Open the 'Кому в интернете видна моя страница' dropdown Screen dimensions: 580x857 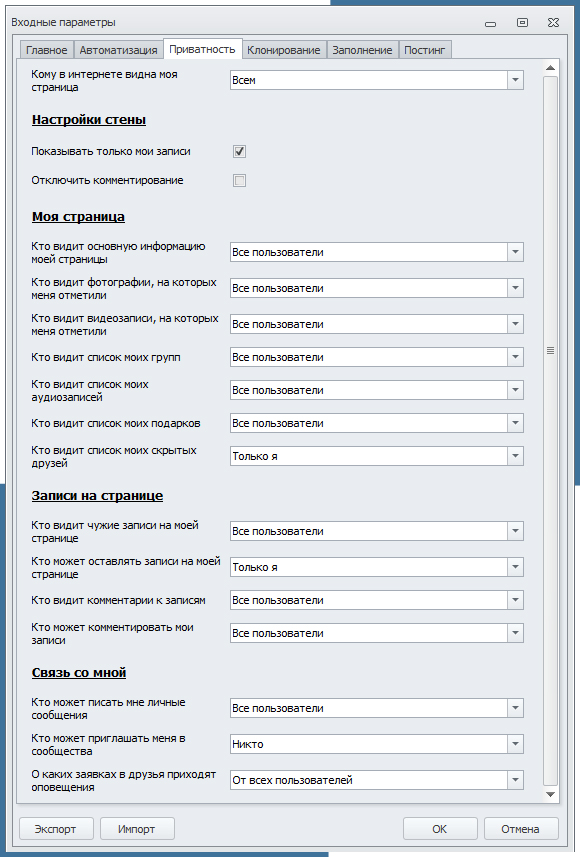coord(377,80)
